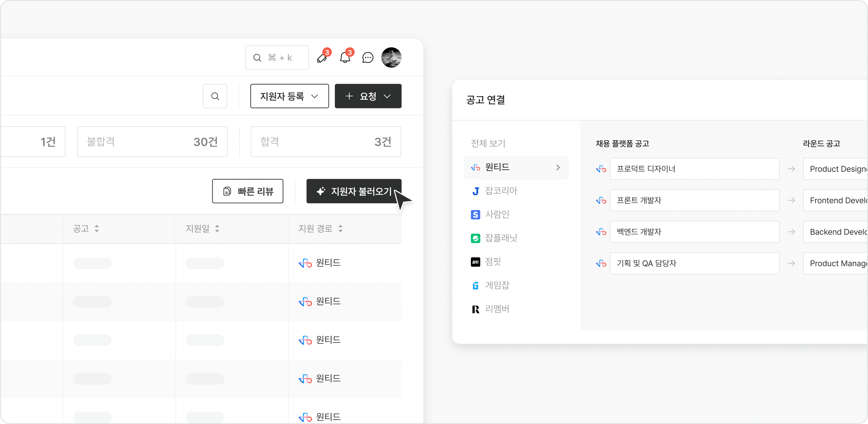This screenshot has height=424, width=868.
Task: Select 원티드 in the platform list
Action: tap(516, 167)
